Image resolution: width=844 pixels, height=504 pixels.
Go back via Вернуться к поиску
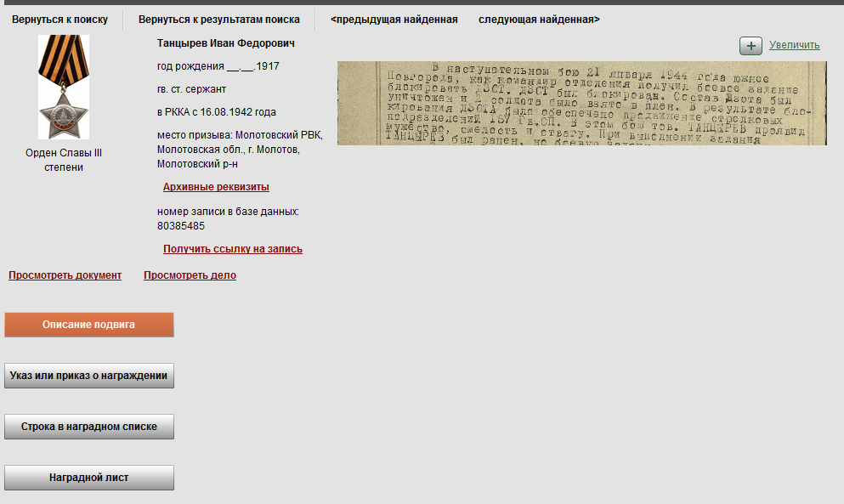coord(59,20)
